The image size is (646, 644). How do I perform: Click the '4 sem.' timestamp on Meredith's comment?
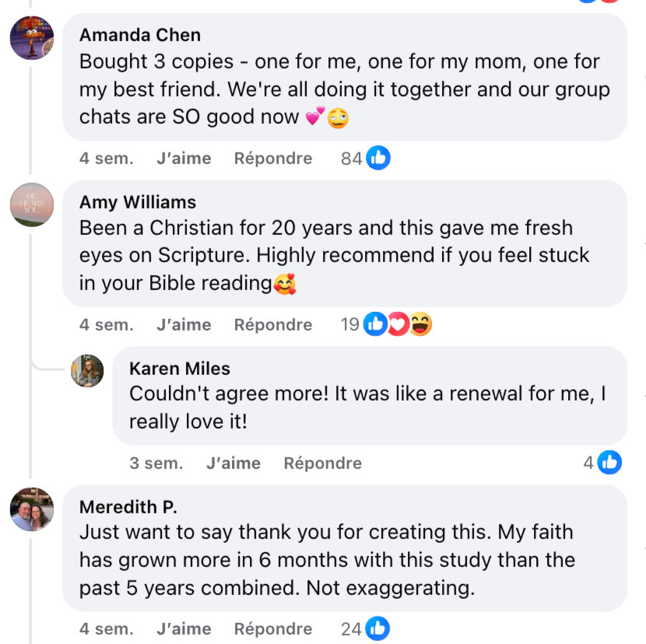106,628
